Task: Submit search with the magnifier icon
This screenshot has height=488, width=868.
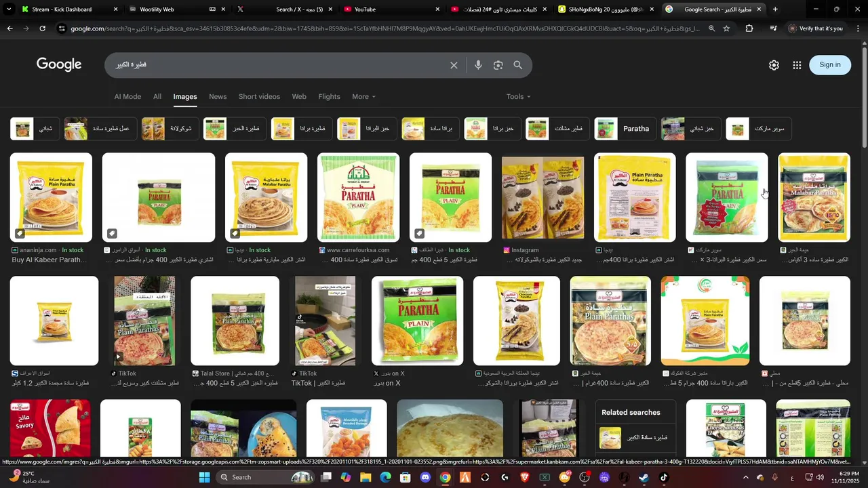Action: (518, 65)
